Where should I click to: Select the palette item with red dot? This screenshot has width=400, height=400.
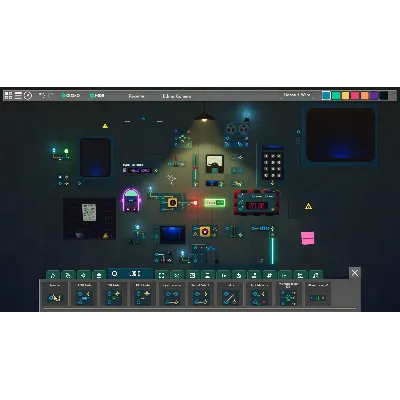point(259,294)
